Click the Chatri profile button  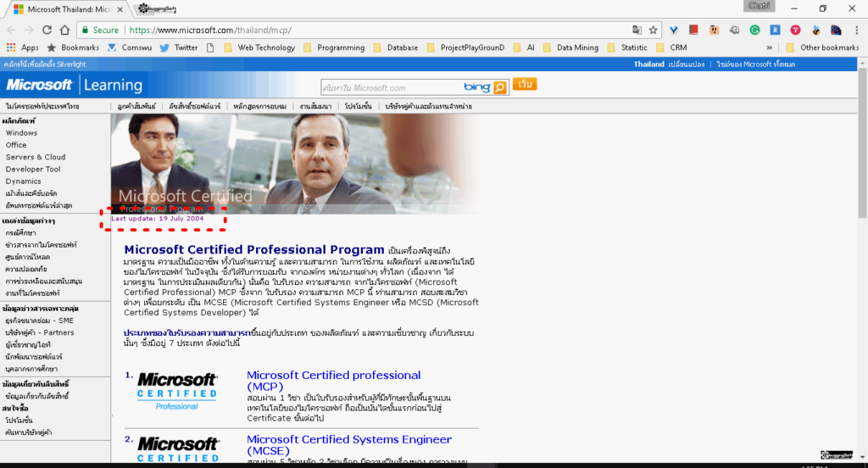point(759,6)
